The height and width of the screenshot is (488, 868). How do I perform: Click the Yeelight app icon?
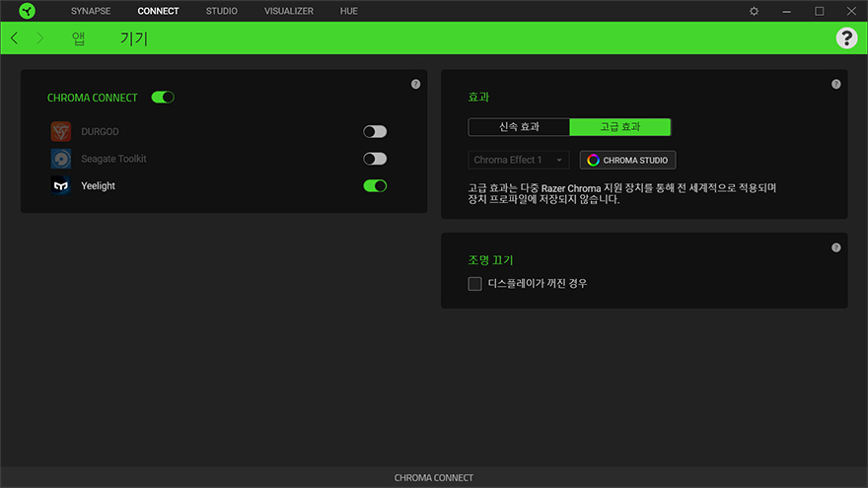pos(61,186)
